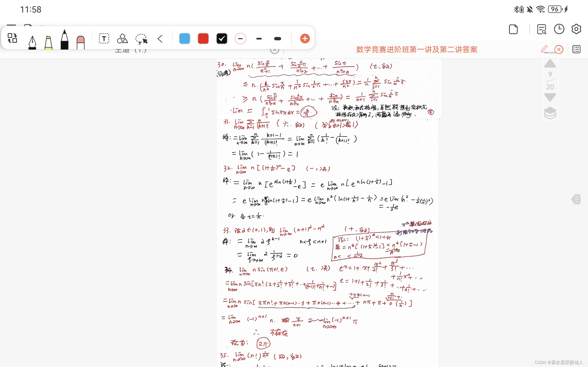
Task: Activate the text box tool
Action: [104, 39]
